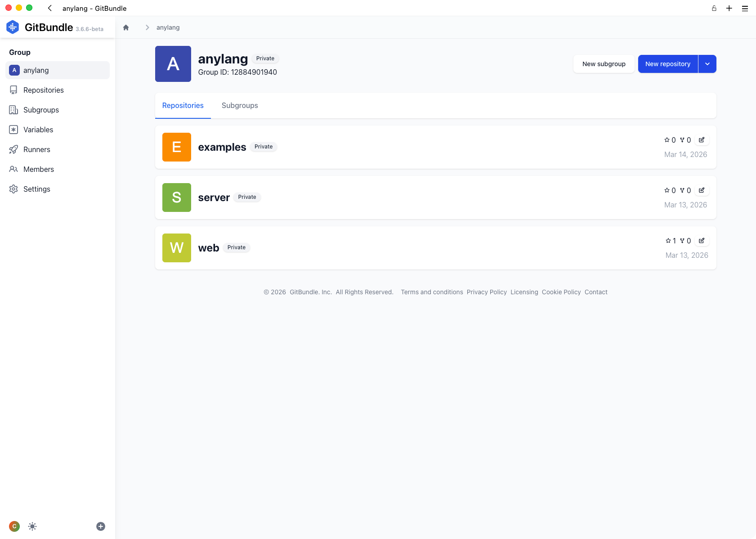Open the hamburger menu in title bar
The width and height of the screenshot is (756, 539).
[x=745, y=8]
